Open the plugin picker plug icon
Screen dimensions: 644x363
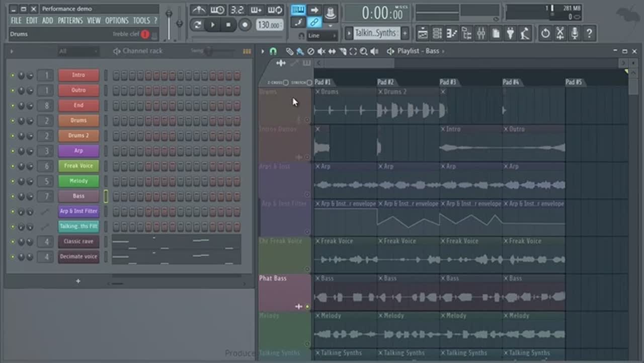point(510,34)
